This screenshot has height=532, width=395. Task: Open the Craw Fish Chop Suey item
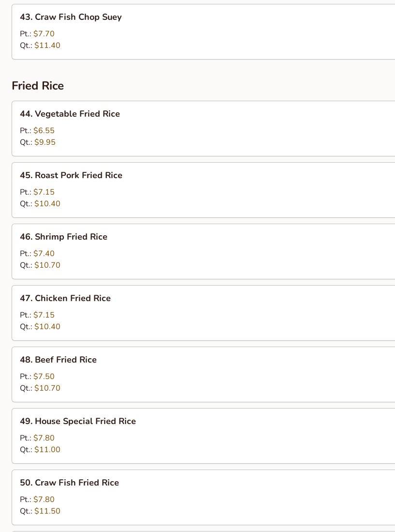pyautogui.click(x=71, y=17)
